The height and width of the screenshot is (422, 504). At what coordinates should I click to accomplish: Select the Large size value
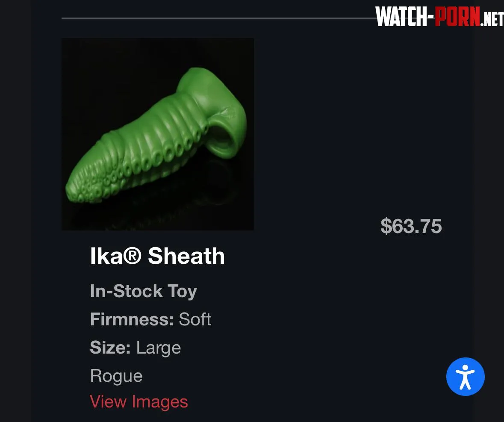[159, 348]
